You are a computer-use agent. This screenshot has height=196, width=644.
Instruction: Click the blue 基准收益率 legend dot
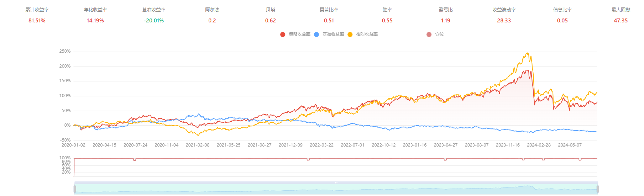316,35
